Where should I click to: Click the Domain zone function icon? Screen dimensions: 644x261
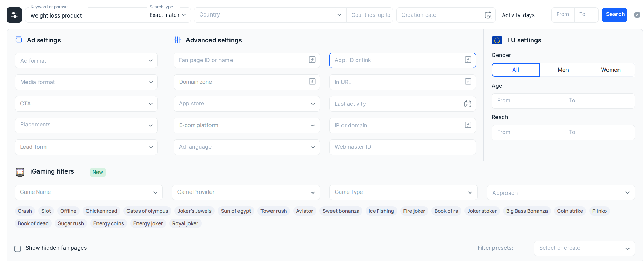[312, 82]
